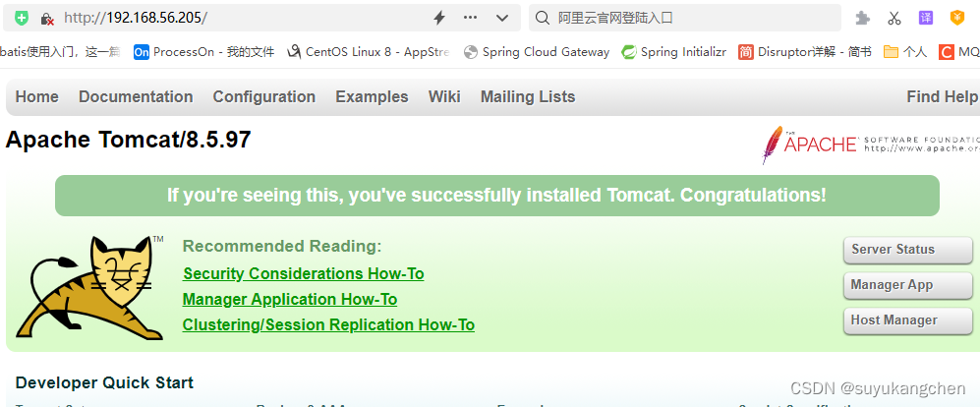The image size is (980, 407).
Task: Click the lightning speed mode icon
Action: (x=439, y=18)
